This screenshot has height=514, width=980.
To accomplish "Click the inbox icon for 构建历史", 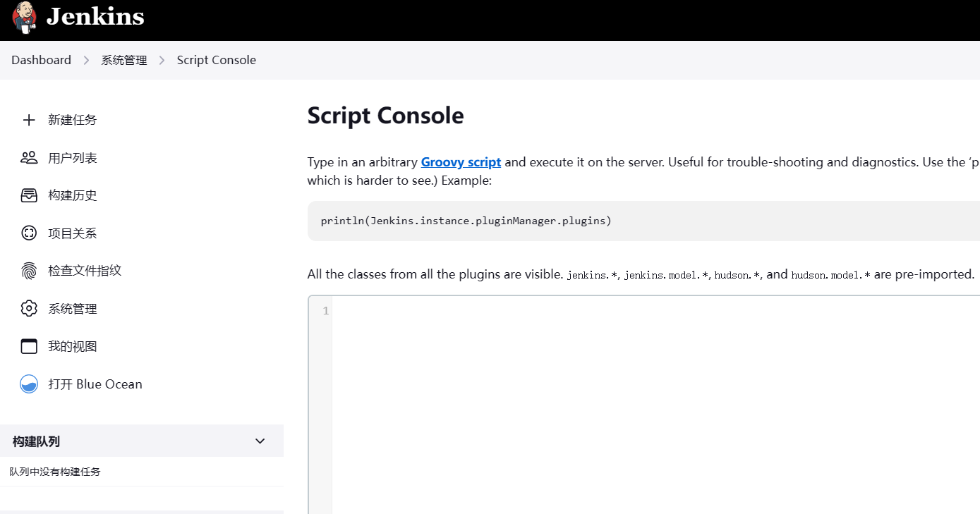I will [x=29, y=195].
